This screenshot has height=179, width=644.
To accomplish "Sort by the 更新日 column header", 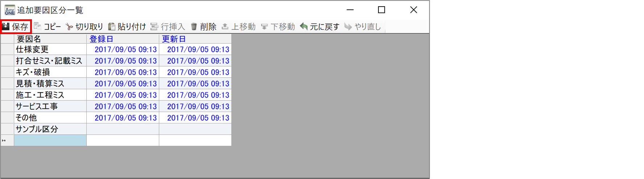I will tap(195, 39).
